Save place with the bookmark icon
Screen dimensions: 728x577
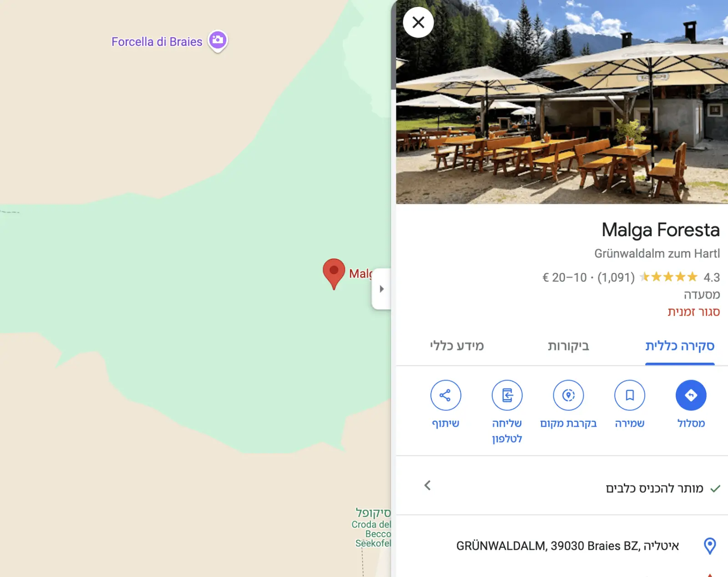(630, 395)
